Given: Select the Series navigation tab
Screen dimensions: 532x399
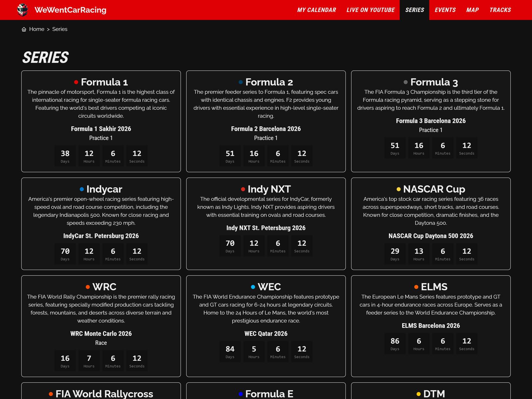Looking at the screenshot, I should [415, 10].
